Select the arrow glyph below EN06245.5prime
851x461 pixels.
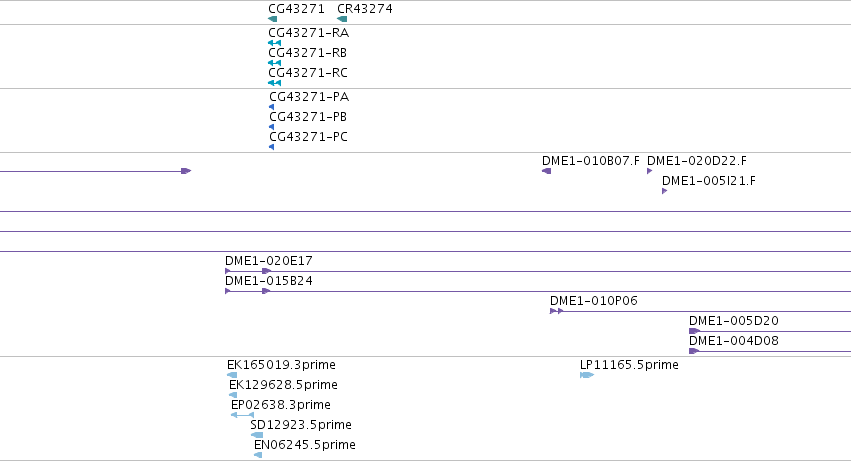point(258,455)
